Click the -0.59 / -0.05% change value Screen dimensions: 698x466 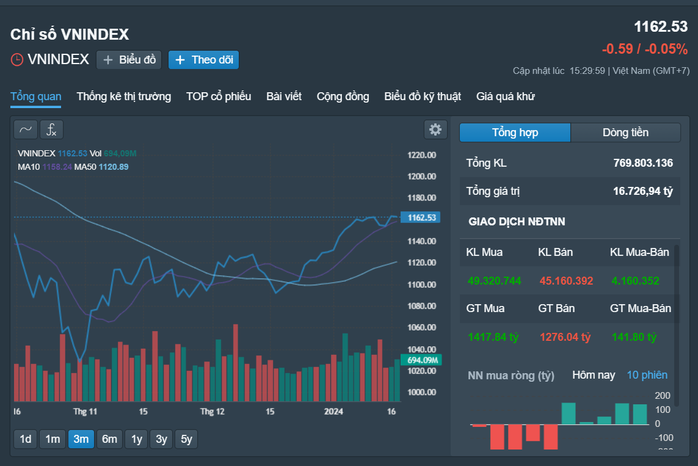pos(645,49)
